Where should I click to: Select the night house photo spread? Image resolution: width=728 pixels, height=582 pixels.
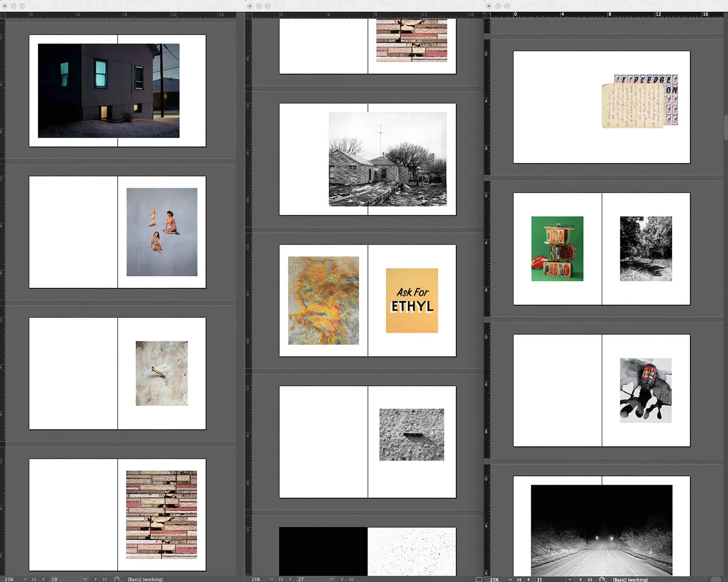[x=108, y=91]
